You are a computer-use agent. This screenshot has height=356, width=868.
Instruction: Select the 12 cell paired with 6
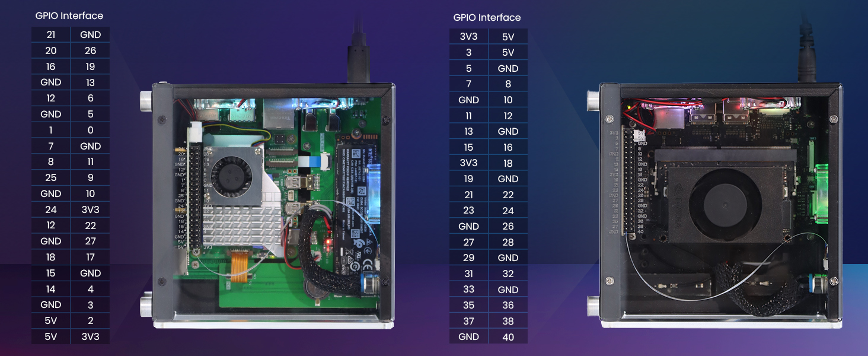[x=51, y=98]
